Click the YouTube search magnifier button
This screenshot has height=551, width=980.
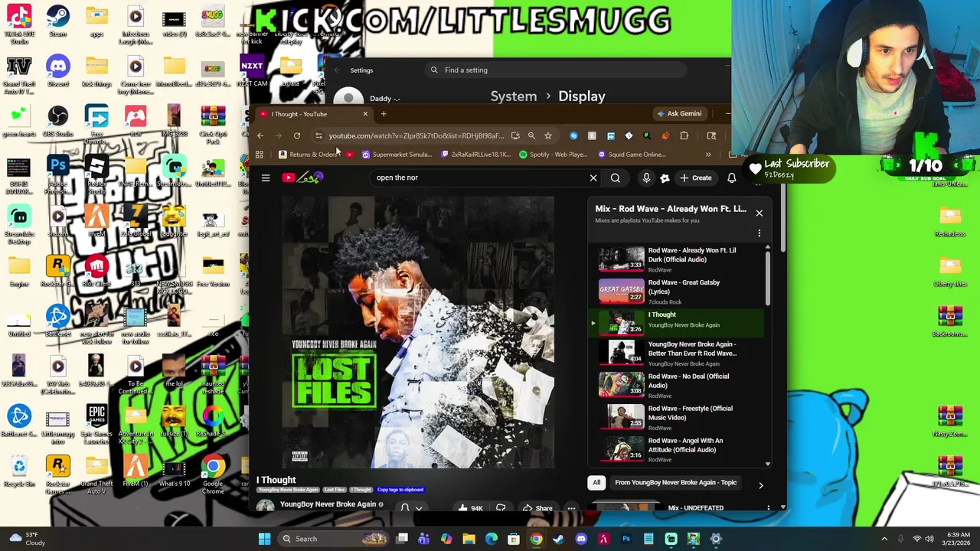click(616, 178)
